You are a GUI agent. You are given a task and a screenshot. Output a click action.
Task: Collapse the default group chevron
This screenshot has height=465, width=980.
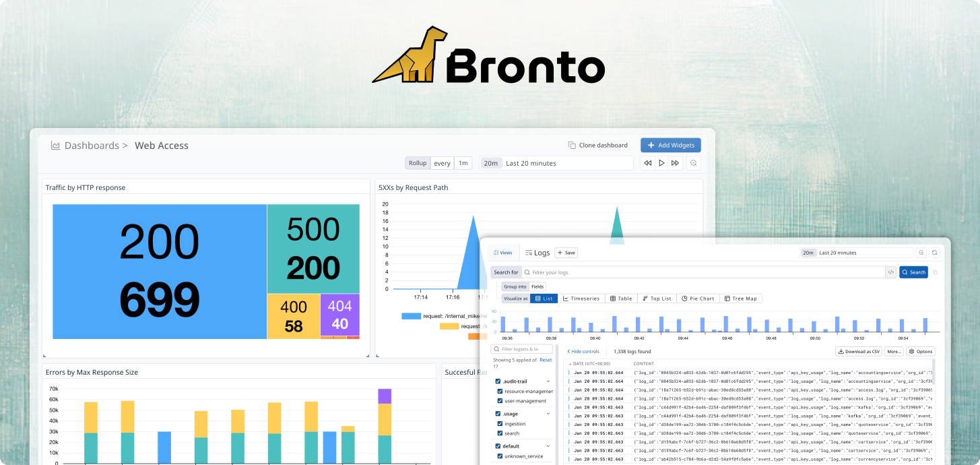548,446
